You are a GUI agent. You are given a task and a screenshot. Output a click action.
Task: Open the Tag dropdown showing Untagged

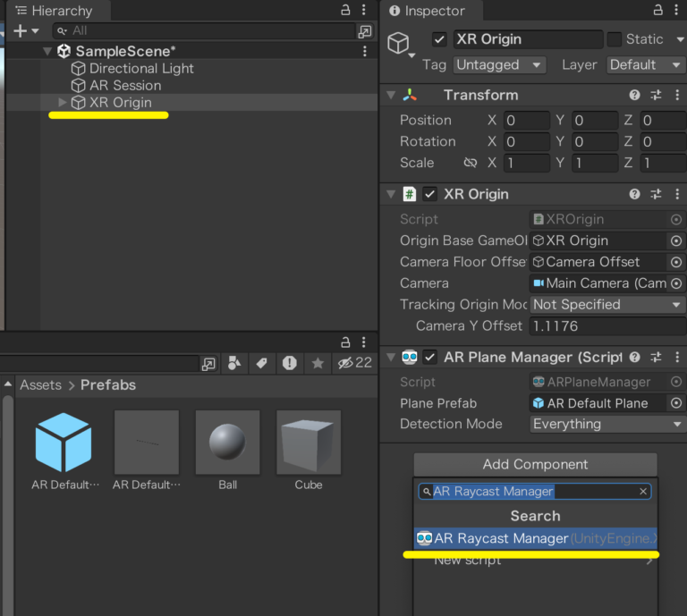click(x=498, y=64)
